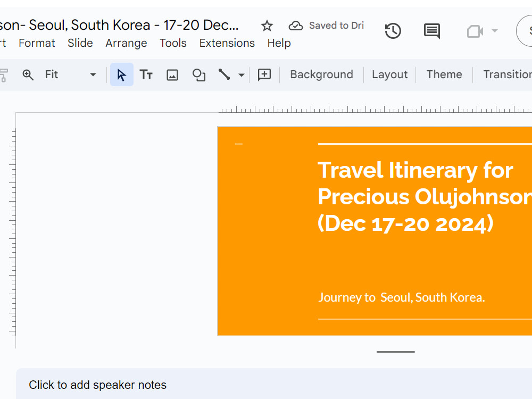Select the Journey to Seoul subtitle text
Screen dimensions: 532x399
pos(401,297)
